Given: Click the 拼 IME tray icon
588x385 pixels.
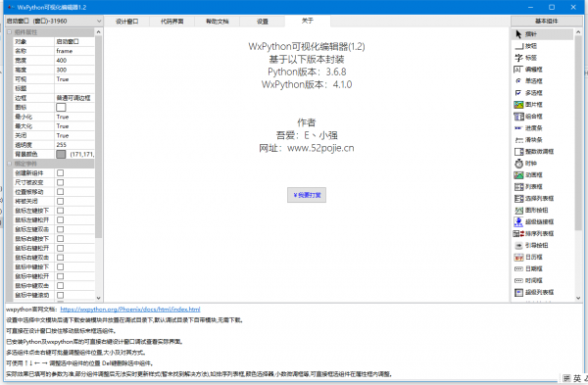Looking at the screenshot, I should [566, 378].
